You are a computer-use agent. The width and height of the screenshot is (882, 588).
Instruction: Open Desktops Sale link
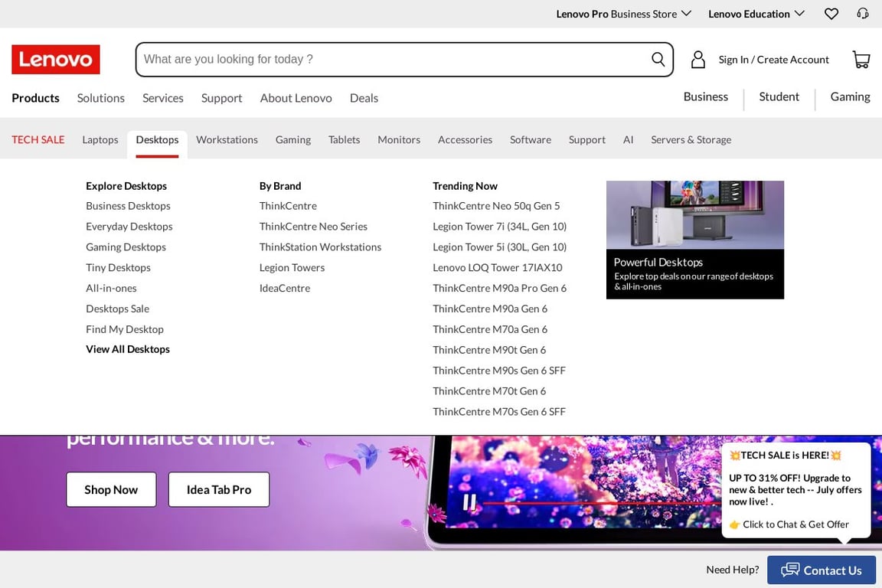[x=118, y=309]
